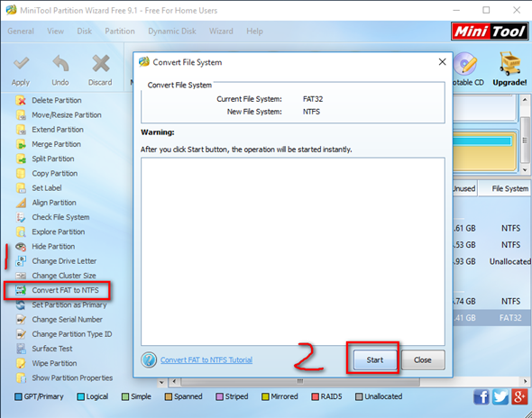This screenshot has height=418, width=532.
Task: Open the Wizard menu
Action: [x=221, y=32]
